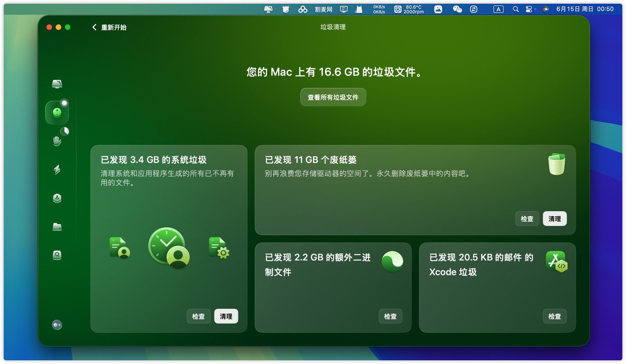Open the Applications module in sidebar
Screen dimensions: 626x364
tap(57, 198)
